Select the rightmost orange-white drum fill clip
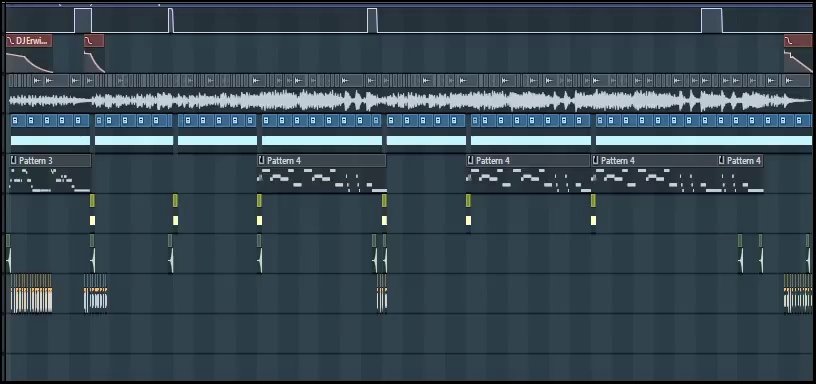Screen dimensions: 816x384 [798, 294]
